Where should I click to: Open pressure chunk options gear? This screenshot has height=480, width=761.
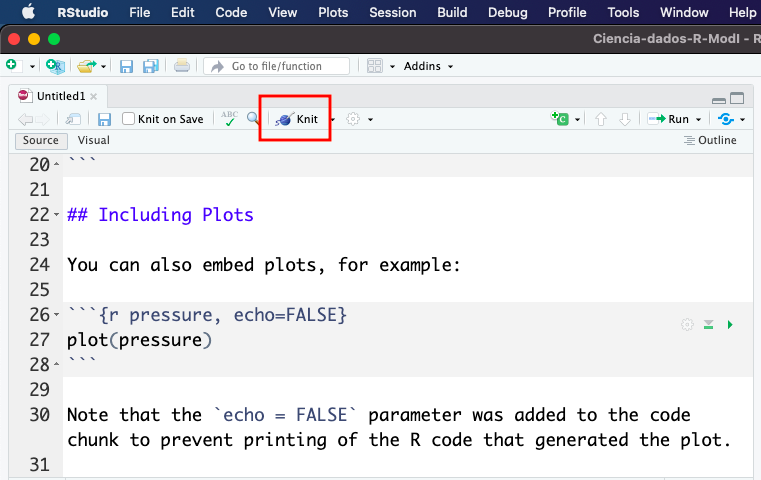tap(686, 324)
